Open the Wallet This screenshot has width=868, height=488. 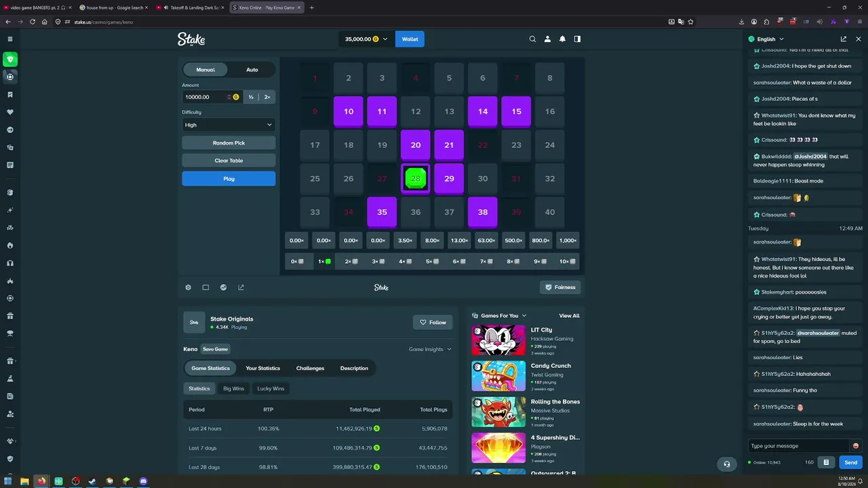click(x=410, y=39)
